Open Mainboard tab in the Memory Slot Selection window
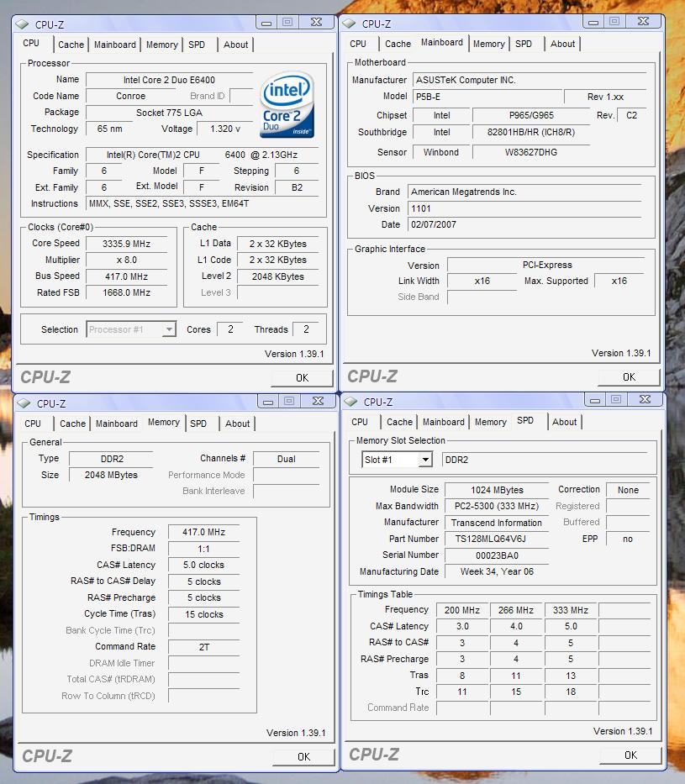The width and height of the screenshot is (685, 784). pos(444,422)
